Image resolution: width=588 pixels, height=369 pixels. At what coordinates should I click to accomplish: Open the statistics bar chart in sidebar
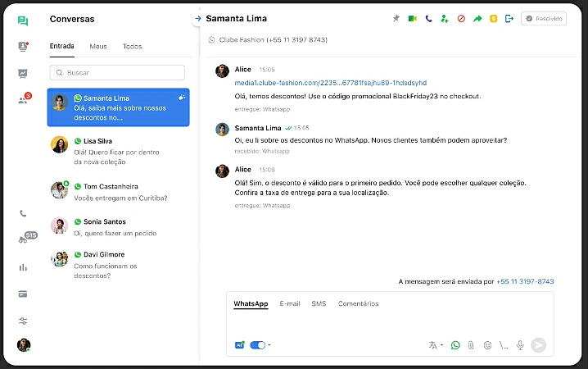(x=23, y=267)
